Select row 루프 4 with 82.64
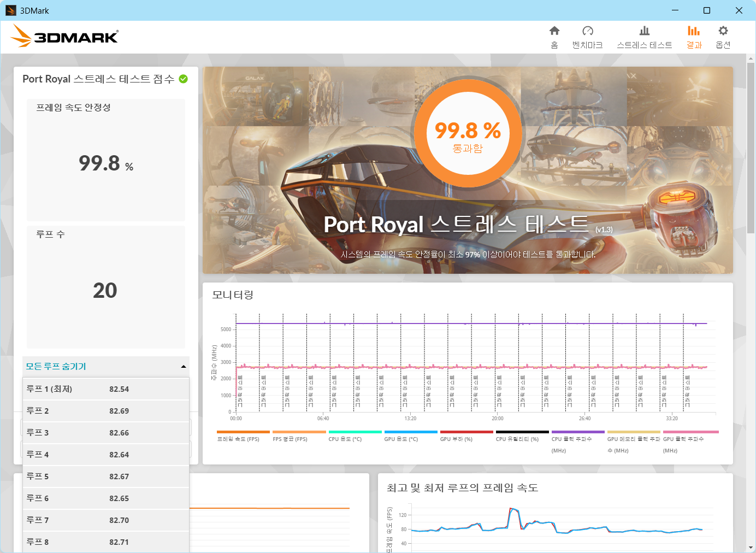This screenshot has height=553, width=756. [x=106, y=455]
